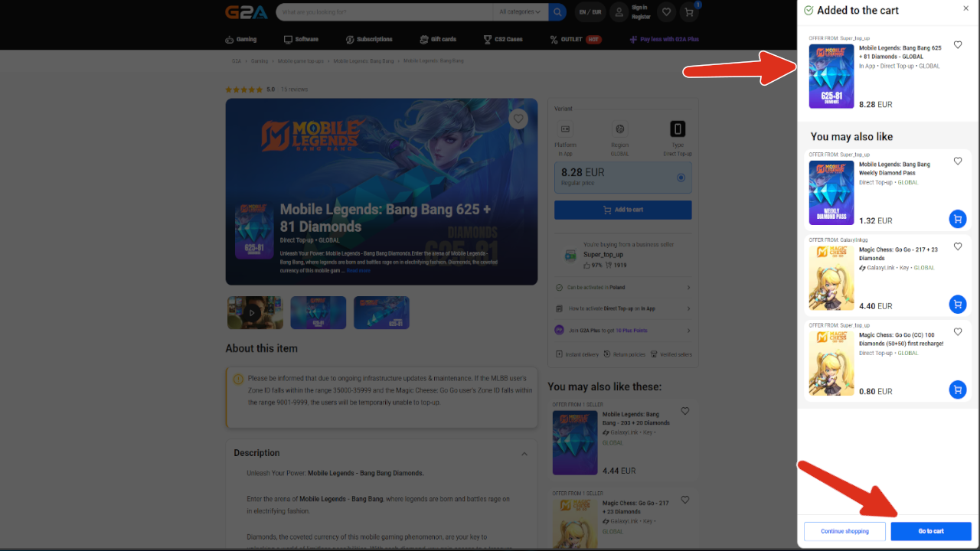Open the CS2 Cases menu
The width and height of the screenshot is (980, 551).
coord(503,39)
